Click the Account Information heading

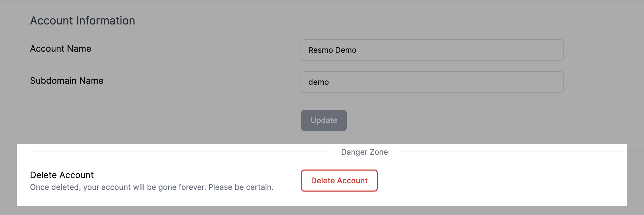click(x=83, y=21)
